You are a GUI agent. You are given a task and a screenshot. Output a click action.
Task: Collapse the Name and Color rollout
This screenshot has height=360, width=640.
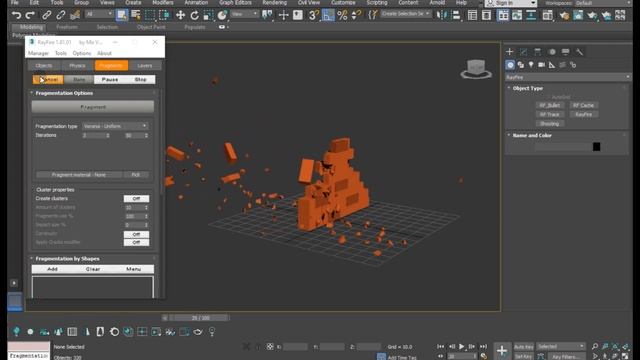[532, 135]
